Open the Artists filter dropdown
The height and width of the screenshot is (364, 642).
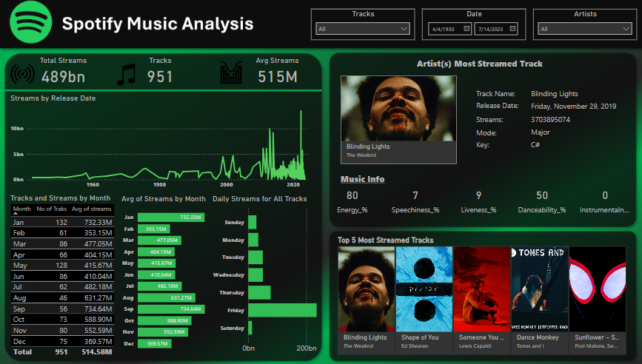585,29
